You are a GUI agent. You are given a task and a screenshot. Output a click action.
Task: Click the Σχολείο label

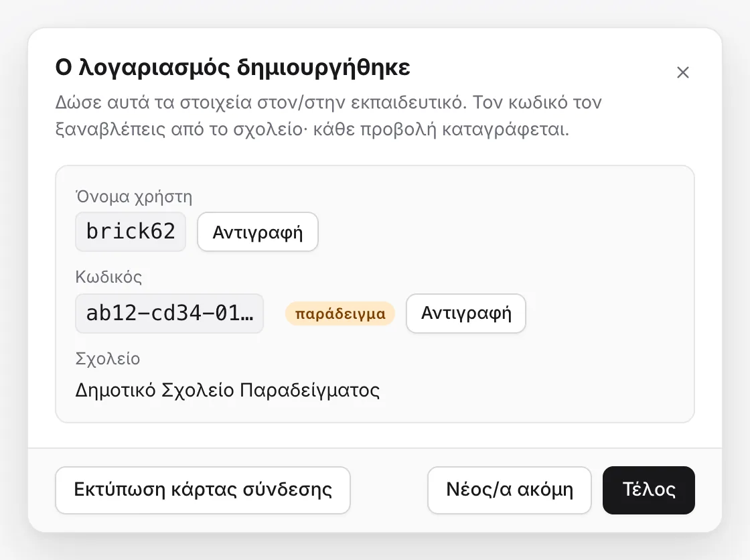pyautogui.click(x=108, y=358)
